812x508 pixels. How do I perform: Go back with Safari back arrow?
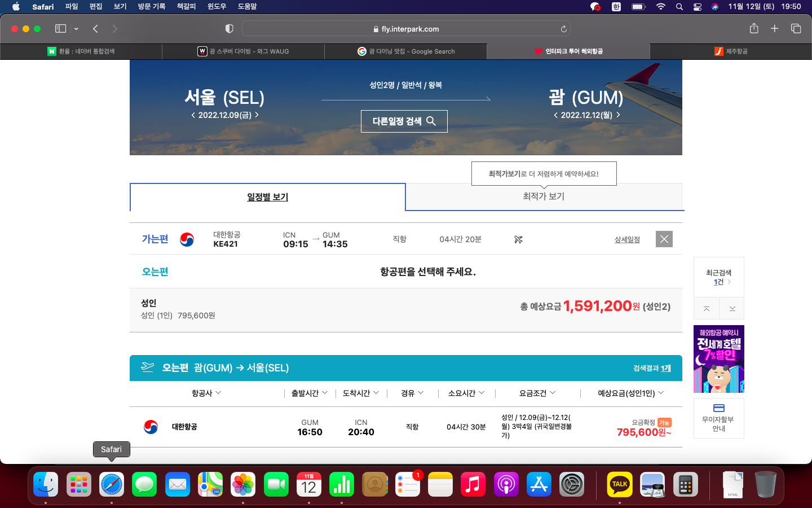click(95, 28)
